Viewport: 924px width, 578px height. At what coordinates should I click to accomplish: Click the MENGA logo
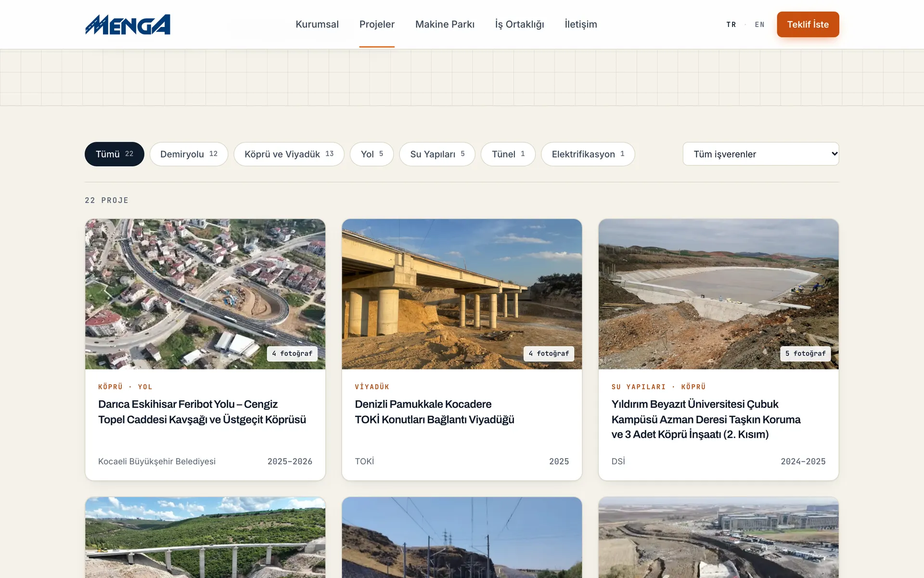128,25
